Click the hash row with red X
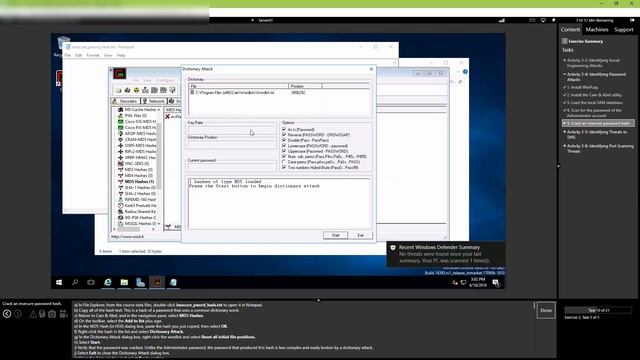The height and width of the screenshot is (360, 640). pyautogui.click(x=173, y=116)
